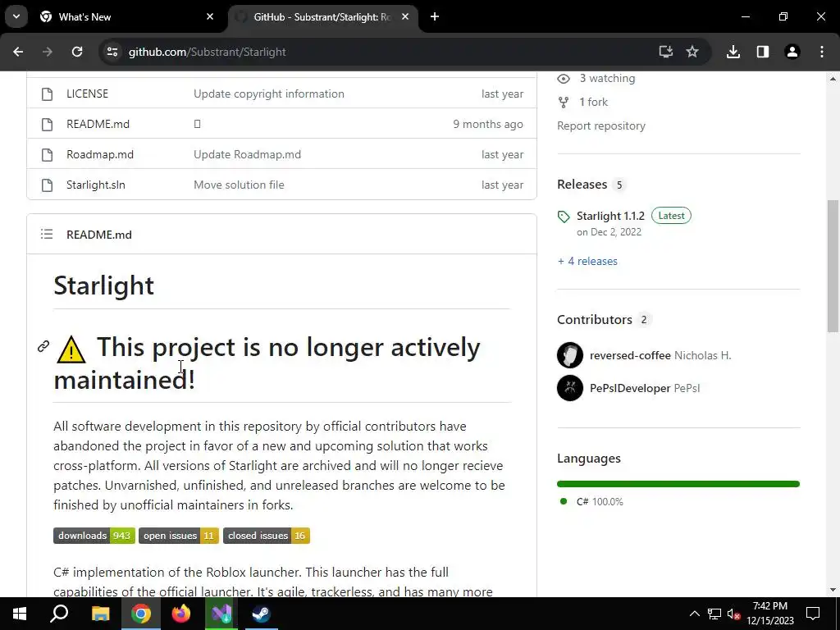Show hidden system tray icons
Image resolution: width=840 pixels, height=630 pixels.
694,614
